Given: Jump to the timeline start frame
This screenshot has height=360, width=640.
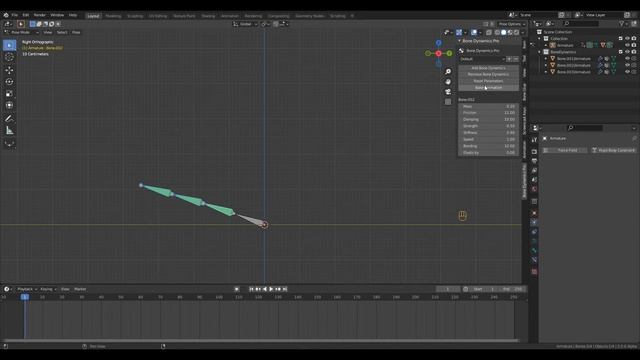Looking at the screenshot, I should 251,289.
